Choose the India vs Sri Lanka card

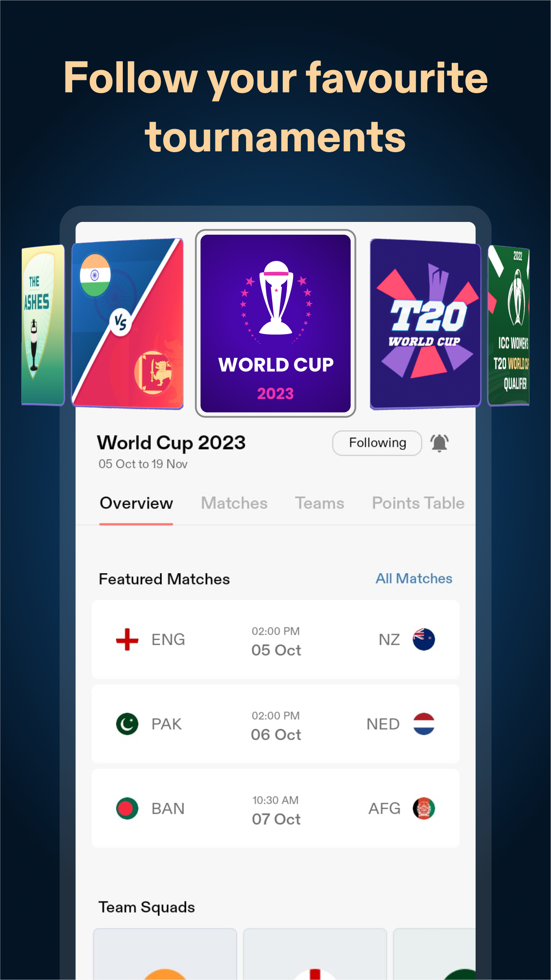pos(128,323)
